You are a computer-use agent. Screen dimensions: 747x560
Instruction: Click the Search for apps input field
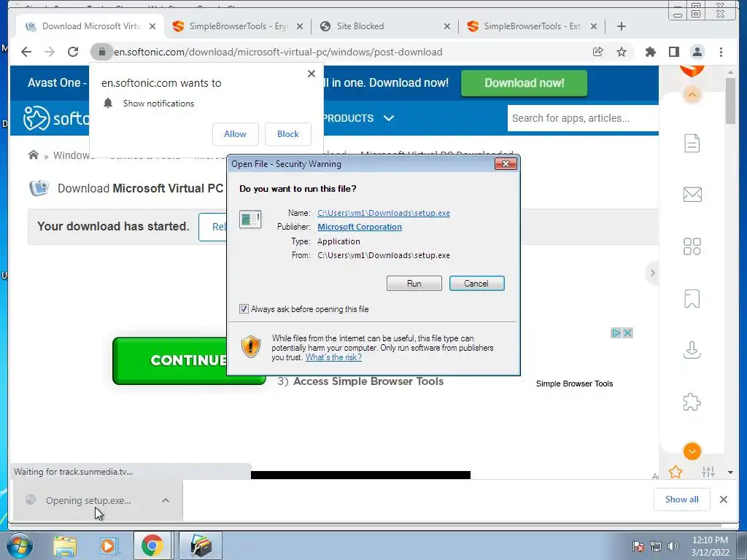point(583,118)
